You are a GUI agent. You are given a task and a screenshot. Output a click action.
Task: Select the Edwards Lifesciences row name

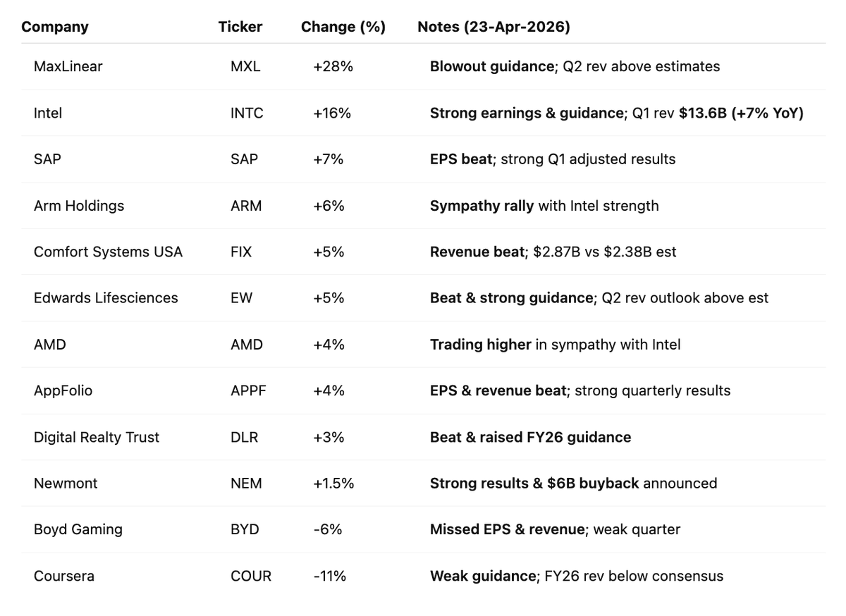(x=106, y=298)
